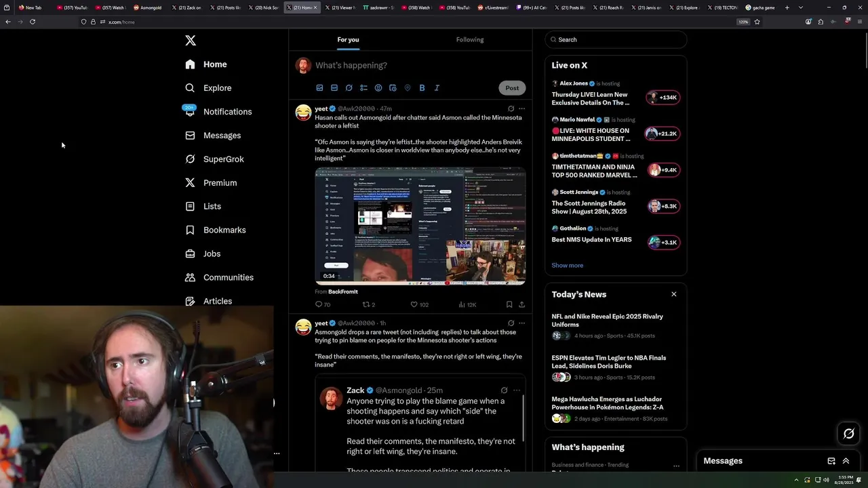Open Lists in the sidebar
868x488 pixels.
(x=203, y=207)
